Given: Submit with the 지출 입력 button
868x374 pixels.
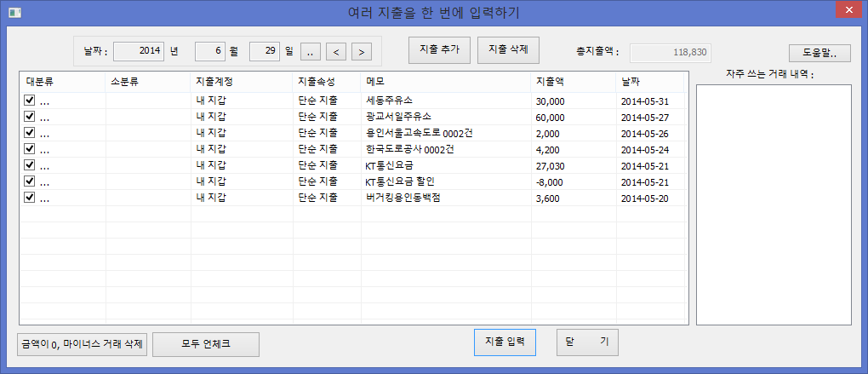Looking at the screenshot, I should coord(505,342).
